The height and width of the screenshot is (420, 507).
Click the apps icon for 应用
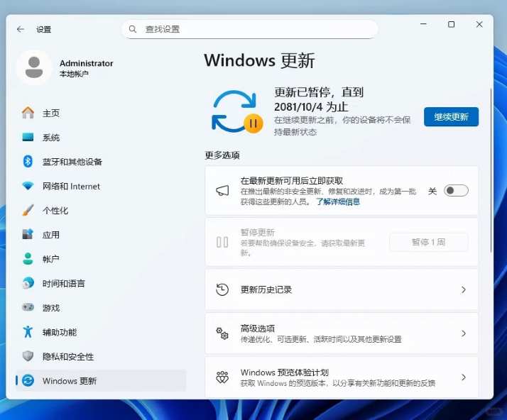click(28, 234)
